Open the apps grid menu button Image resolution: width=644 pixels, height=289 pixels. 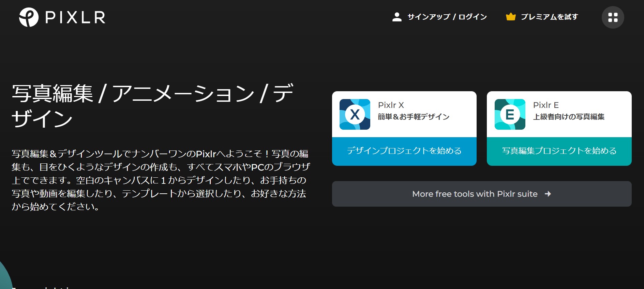coord(613,17)
